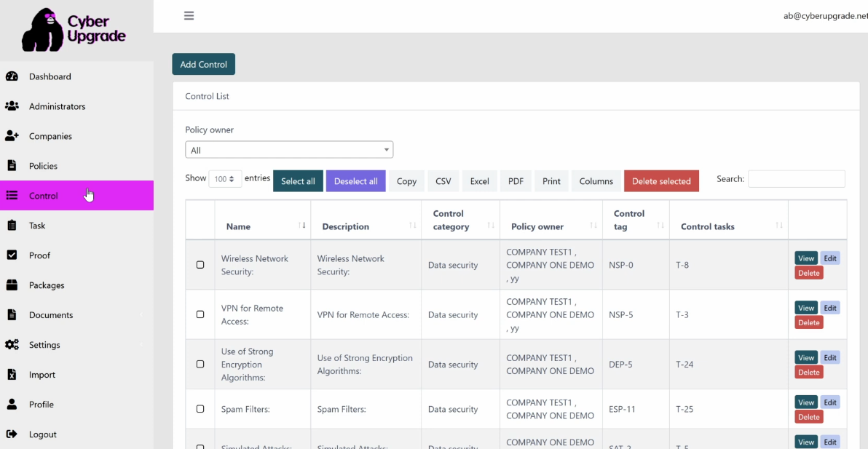Click the Settings gears icon

(x=12, y=345)
